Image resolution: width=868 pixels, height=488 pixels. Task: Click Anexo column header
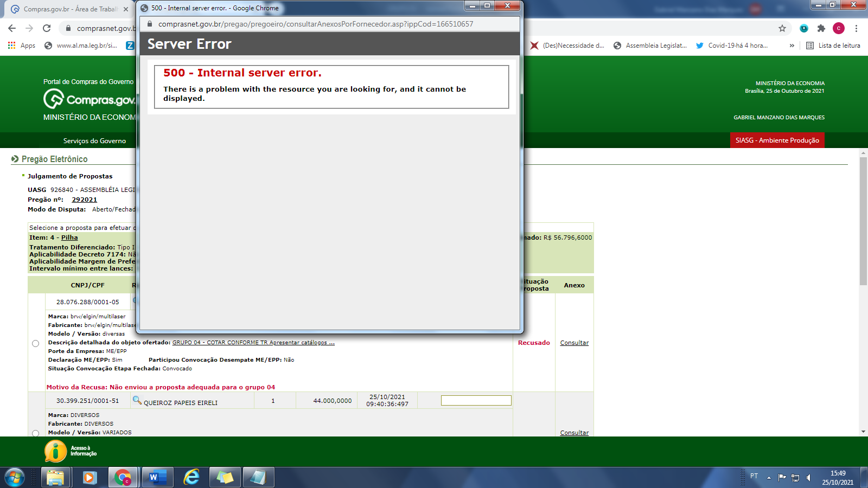coord(574,285)
